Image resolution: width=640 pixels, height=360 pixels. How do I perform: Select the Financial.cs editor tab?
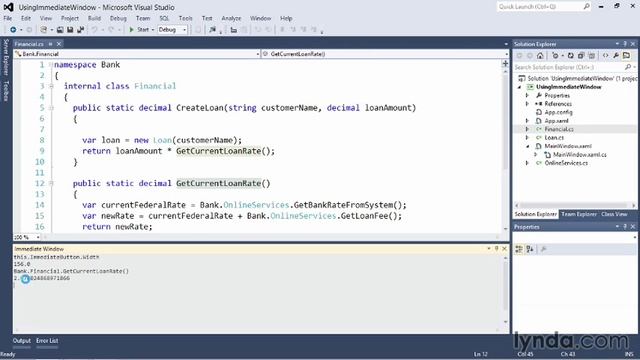[29, 44]
